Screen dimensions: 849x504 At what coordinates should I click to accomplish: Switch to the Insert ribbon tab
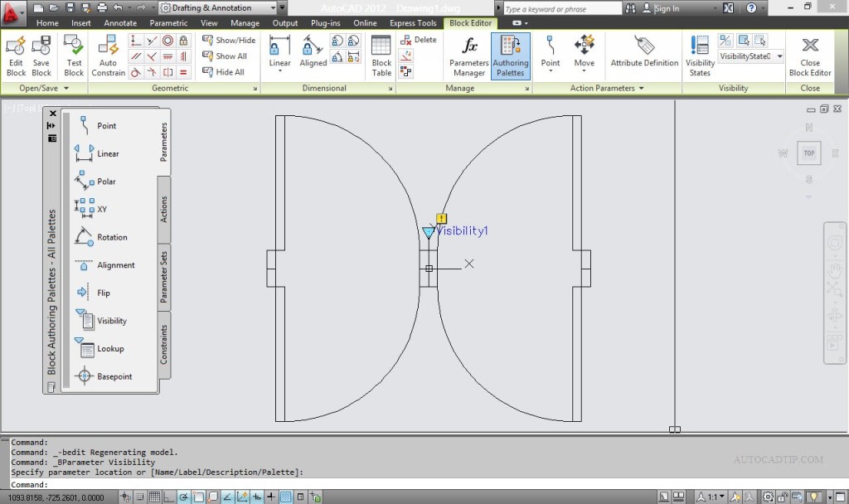coord(81,22)
